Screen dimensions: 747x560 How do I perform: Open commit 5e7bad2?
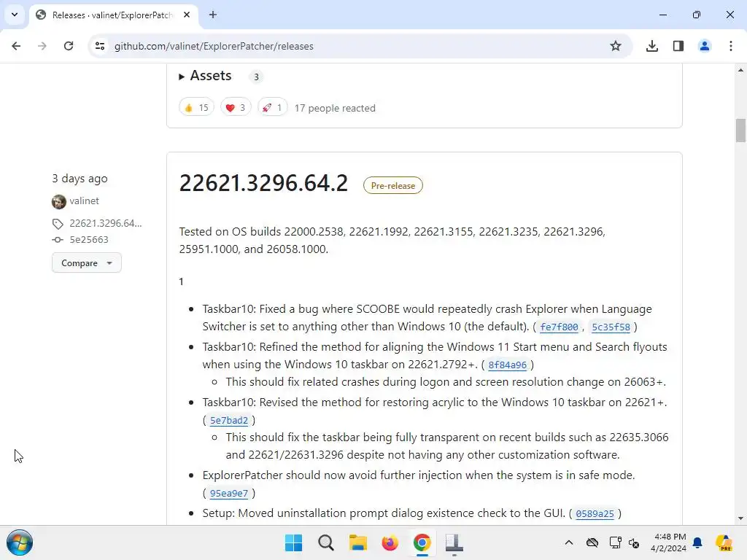pyautogui.click(x=228, y=421)
